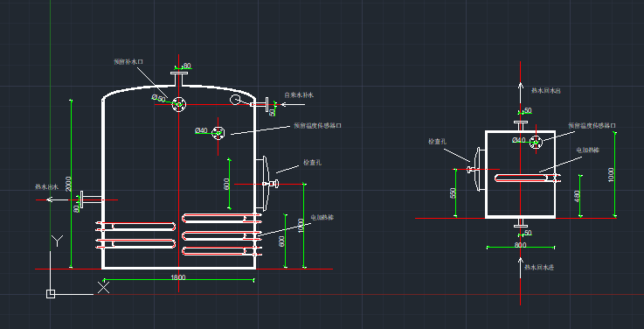Screen dimensions: 644x329
Task: Select the 热水出水 annotation text
Action: [x=47, y=186]
